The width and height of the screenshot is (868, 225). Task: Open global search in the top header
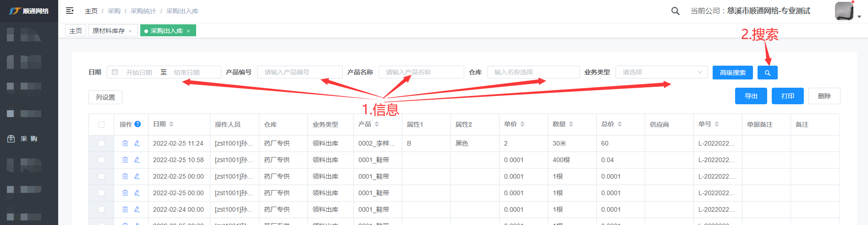click(x=675, y=11)
